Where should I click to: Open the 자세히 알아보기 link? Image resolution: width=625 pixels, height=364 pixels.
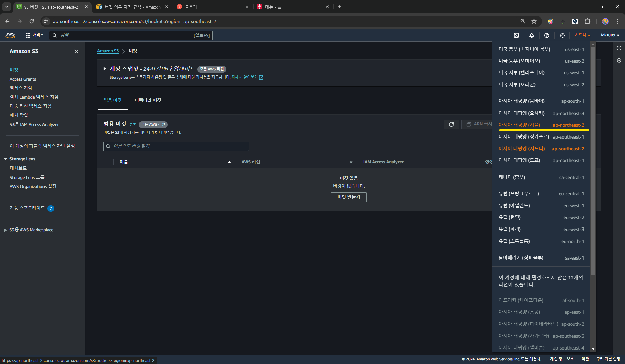(245, 78)
